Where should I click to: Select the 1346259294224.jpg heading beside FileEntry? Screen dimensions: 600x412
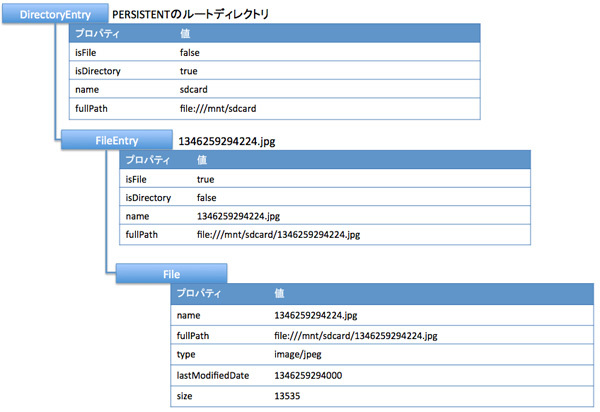(227, 141)
